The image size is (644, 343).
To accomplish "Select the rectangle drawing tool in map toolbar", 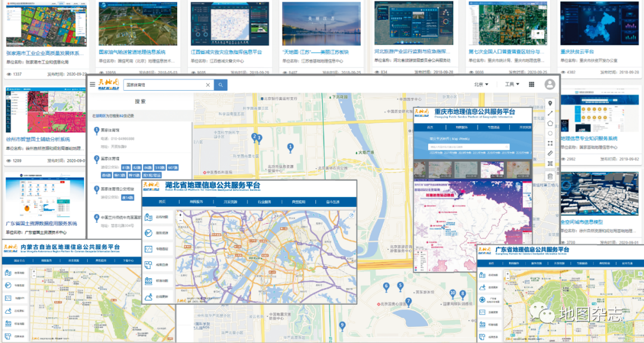I will point(550,143).
